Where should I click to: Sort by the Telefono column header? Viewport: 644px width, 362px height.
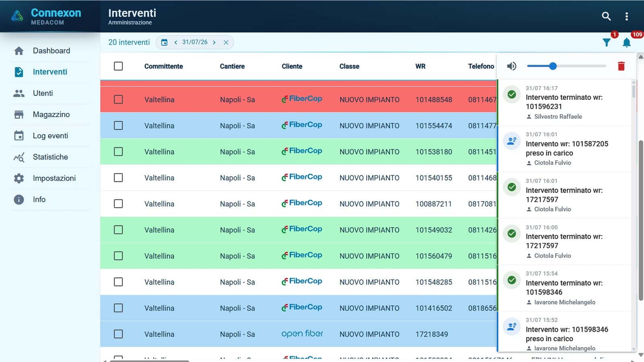[x=481, y=66]
